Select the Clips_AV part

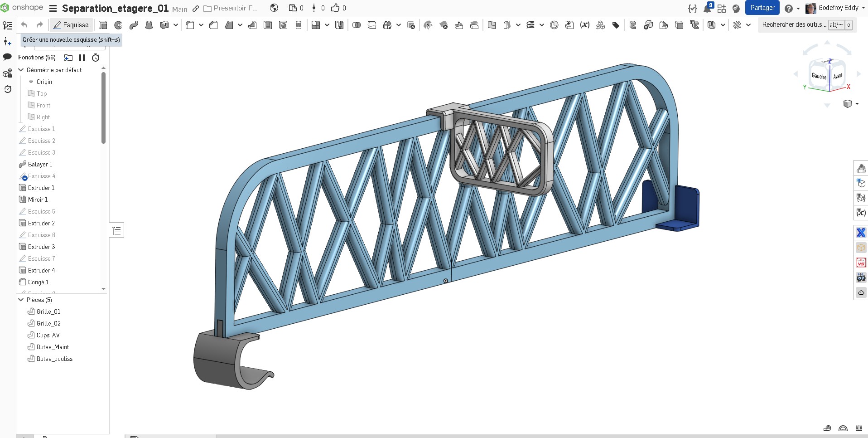pyautogui.click(x=48, y=335)
